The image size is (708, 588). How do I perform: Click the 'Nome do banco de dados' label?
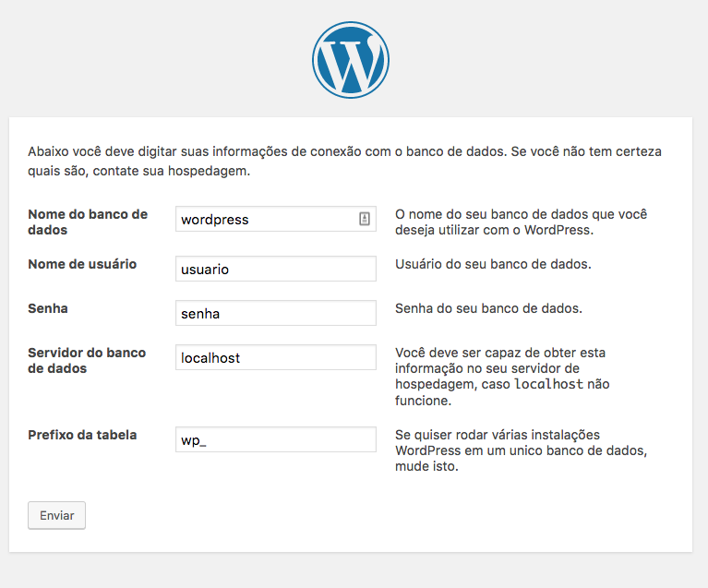(88, 222)
